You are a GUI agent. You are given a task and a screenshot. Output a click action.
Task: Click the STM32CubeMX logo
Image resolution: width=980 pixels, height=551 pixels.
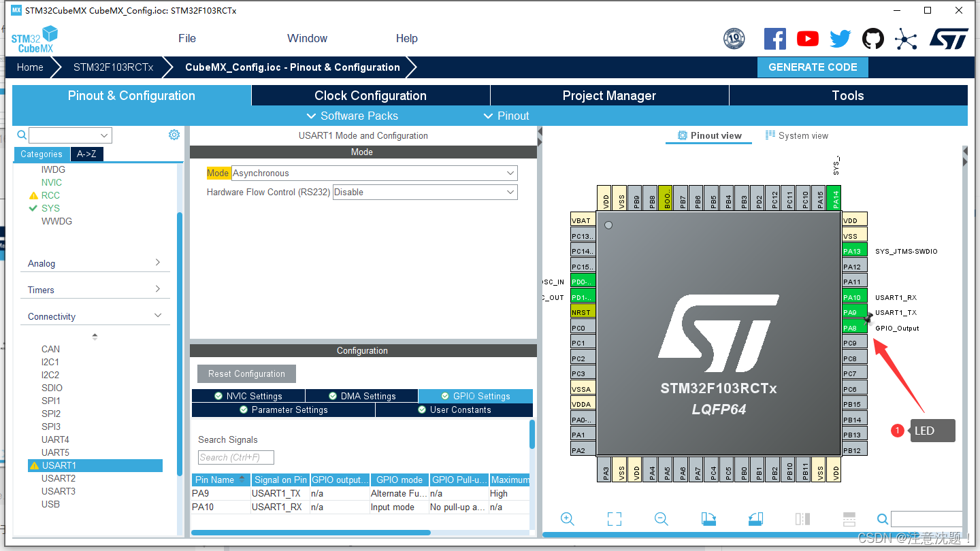point(34,39)
